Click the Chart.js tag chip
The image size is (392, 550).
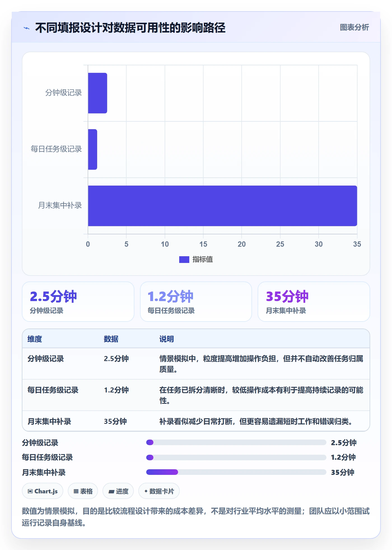click(43, 491)
